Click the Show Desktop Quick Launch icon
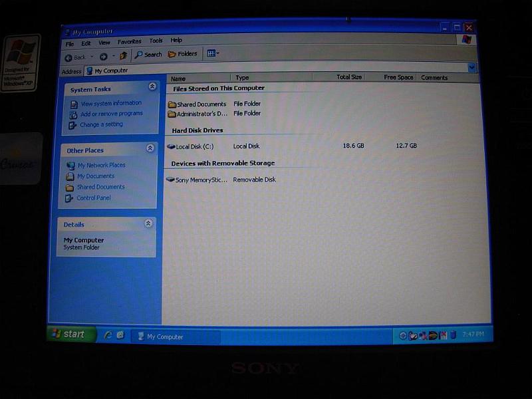The image size is (532, 399). pyautogui.click(x=120, y=335)
